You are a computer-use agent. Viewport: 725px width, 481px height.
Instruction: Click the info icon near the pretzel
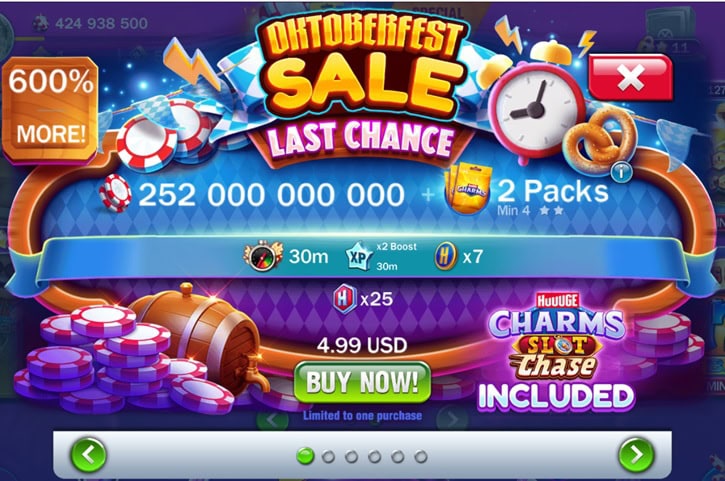[x=622, y=173]
